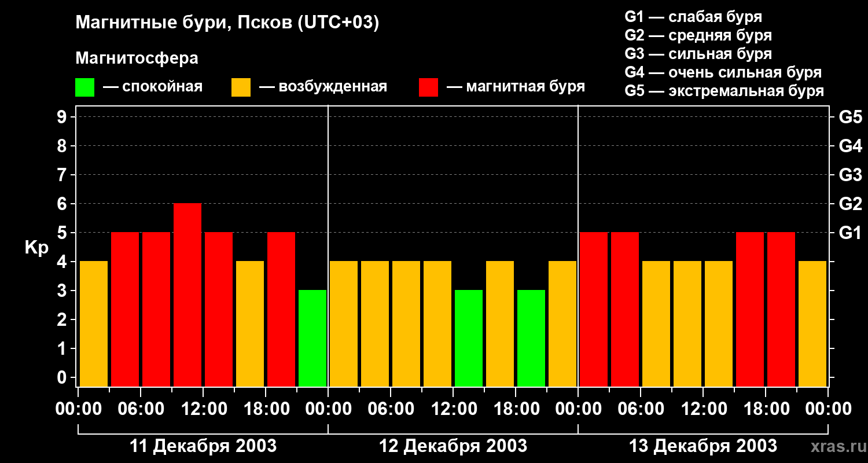Click the red 03:00–06:00 bar on 11 December
Image resolution: width=868 pixels, height=463 pixels.
coord(125,310)
